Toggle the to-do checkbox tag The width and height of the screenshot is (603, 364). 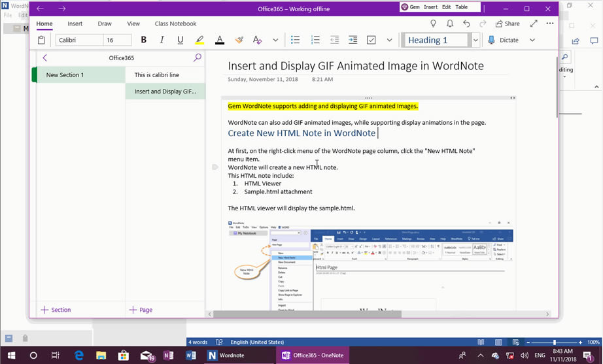[371, 40]
